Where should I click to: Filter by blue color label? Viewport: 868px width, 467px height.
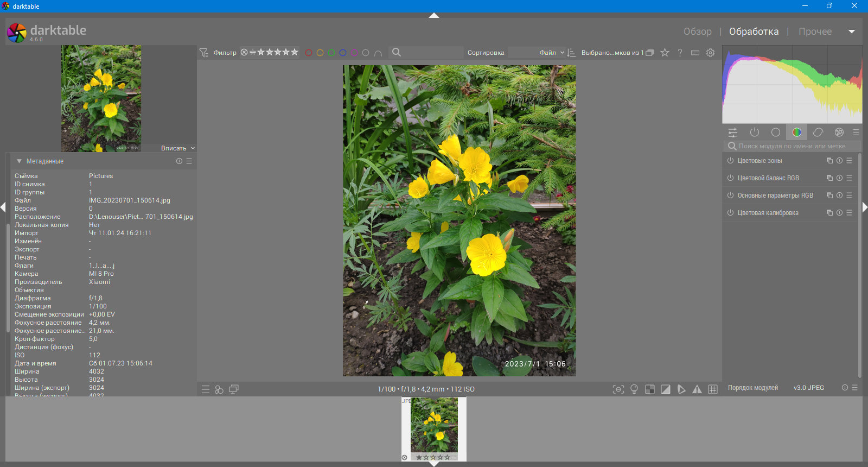343,53
